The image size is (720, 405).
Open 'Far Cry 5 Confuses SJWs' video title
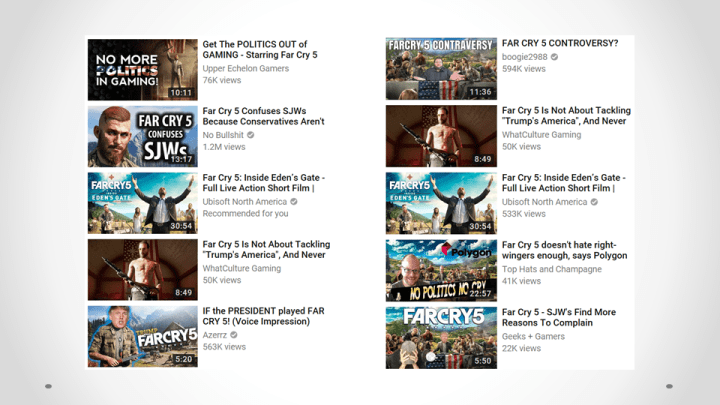coord(264,116)
